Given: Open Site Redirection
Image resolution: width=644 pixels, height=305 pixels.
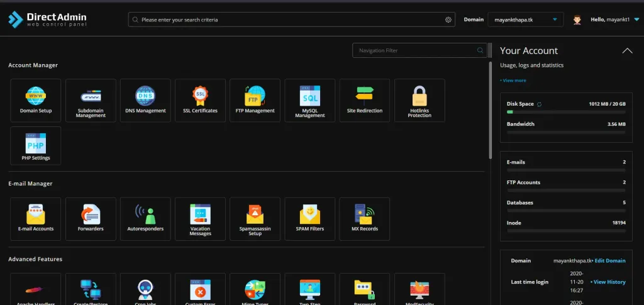Looking at the screenshot, I should [x=364, y=100].
